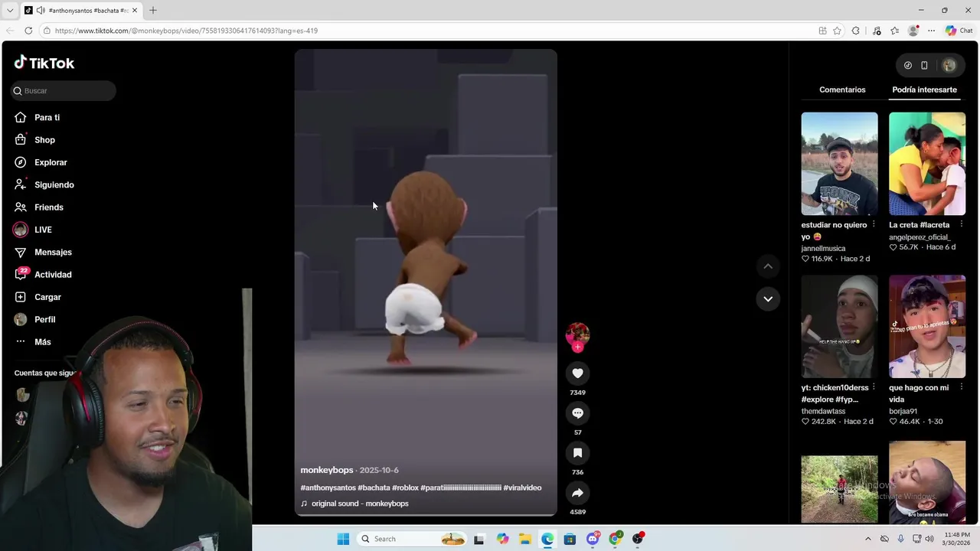Click the #viralvideo hashtag
The width and height of the screenshot is (980, 551).
522,487
